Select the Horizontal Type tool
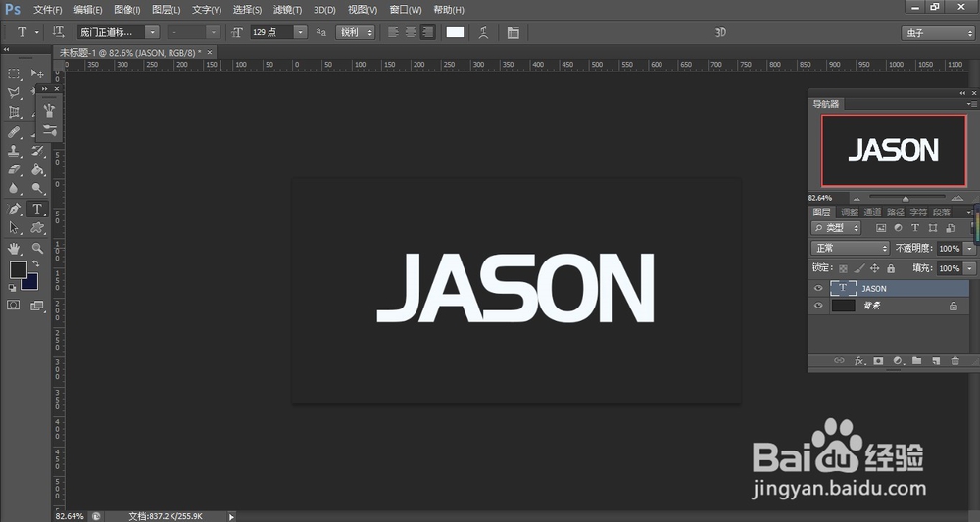980x522 pixels. [37, 209]
